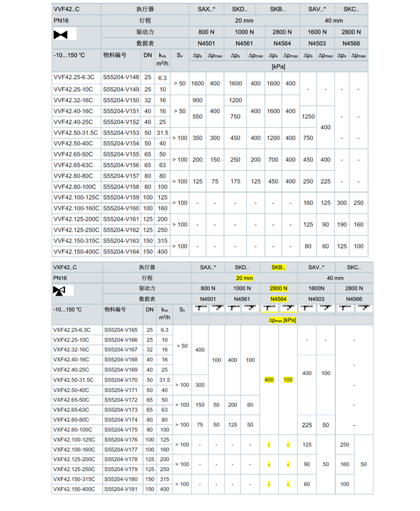Screen dimensions: 420x511
Task: Select part number S55204-V171
Action: [121, 390]
